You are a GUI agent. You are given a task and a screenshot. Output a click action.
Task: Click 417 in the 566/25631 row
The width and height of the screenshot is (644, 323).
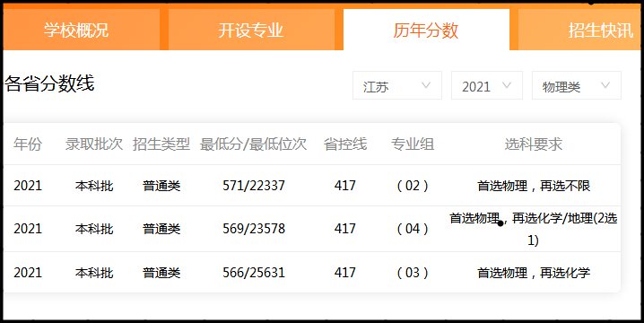click(x=345, y=273)
